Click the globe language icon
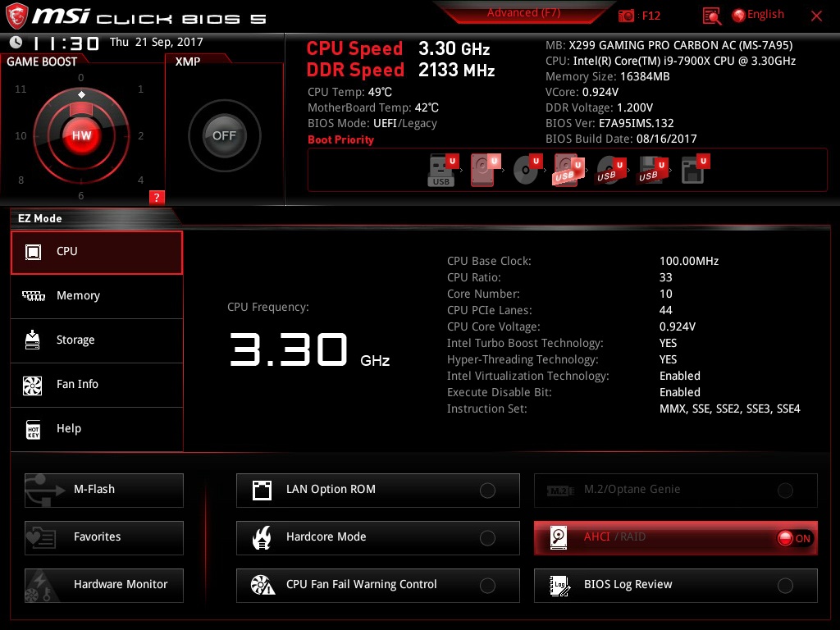The height and width of the screenshot is (630, 840). [x=739, y=16]
